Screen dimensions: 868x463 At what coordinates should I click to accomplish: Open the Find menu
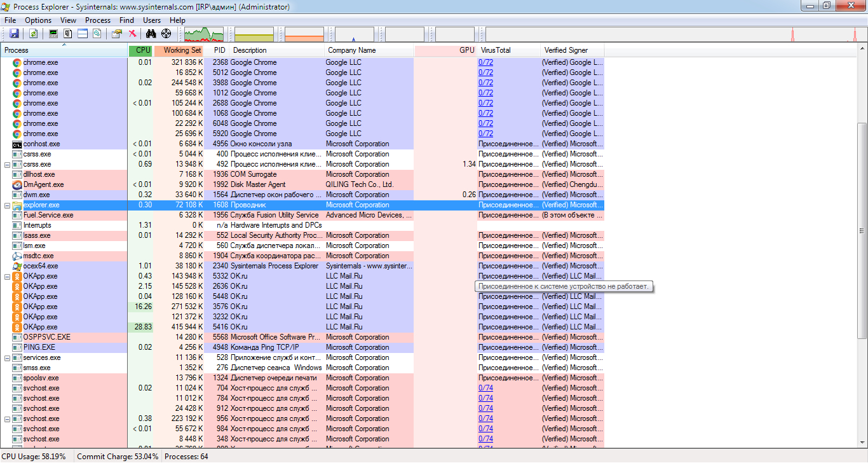click(126, 20)
